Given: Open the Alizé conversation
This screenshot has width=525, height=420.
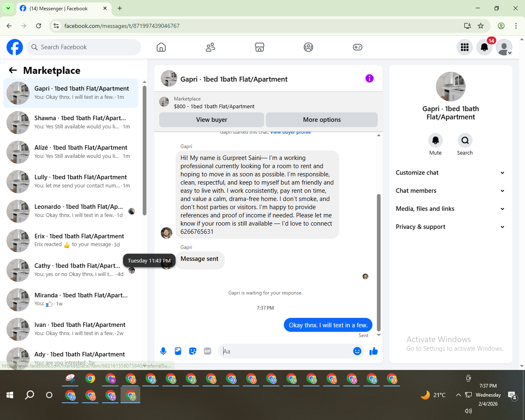Looking at the screenshot, I should click(x=71, y=152).
